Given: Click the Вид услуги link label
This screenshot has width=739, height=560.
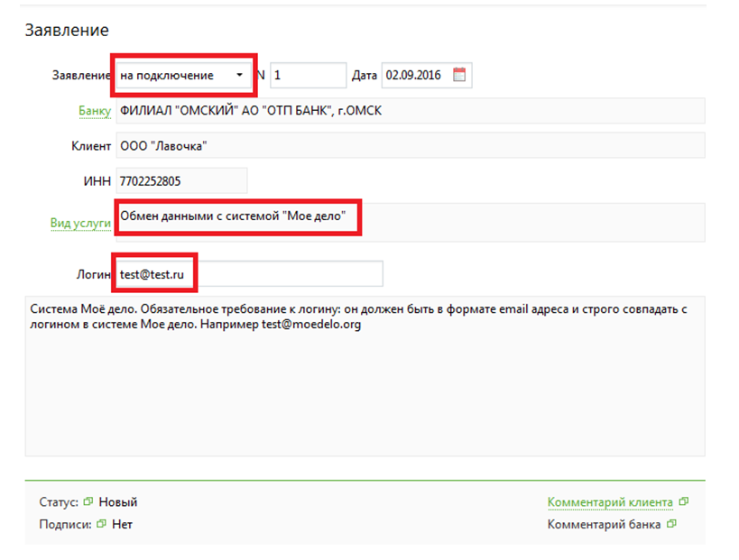Looking at the screenshot, I should 80,223.
